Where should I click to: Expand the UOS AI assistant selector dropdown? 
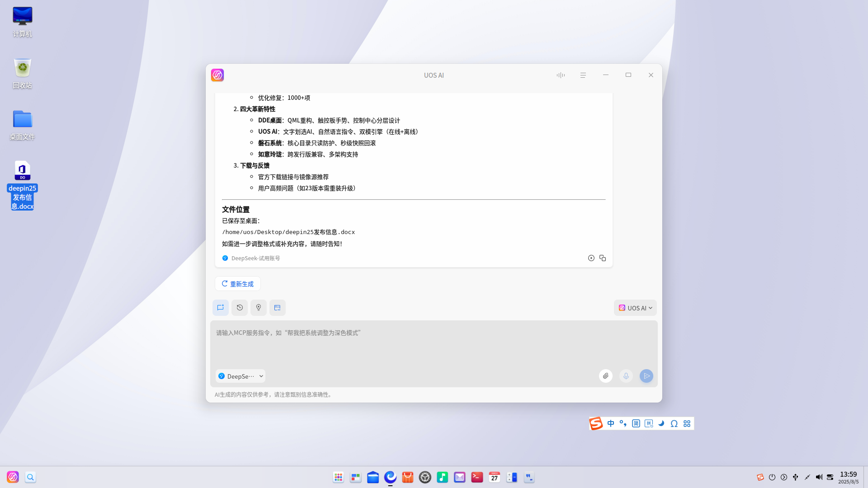click(635, 308)
